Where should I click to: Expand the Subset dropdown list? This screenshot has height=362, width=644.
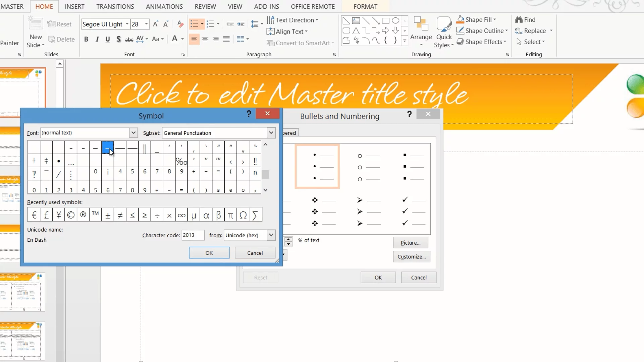271,133
